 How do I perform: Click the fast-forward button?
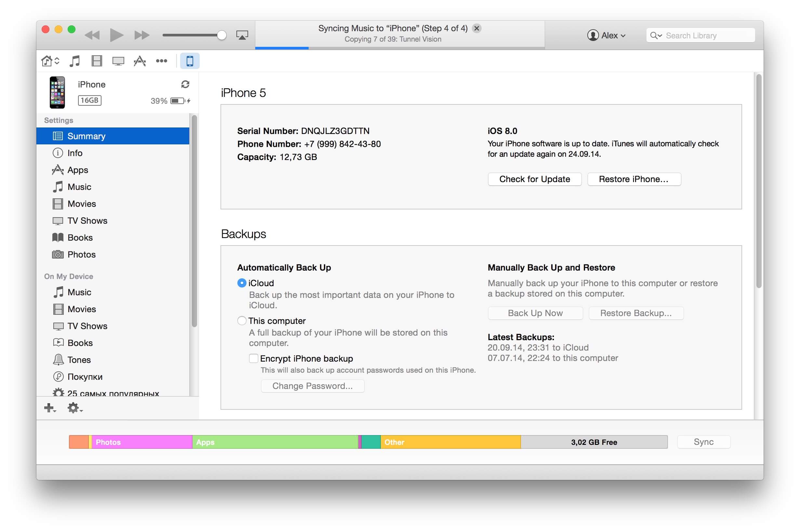click(141, 35)
